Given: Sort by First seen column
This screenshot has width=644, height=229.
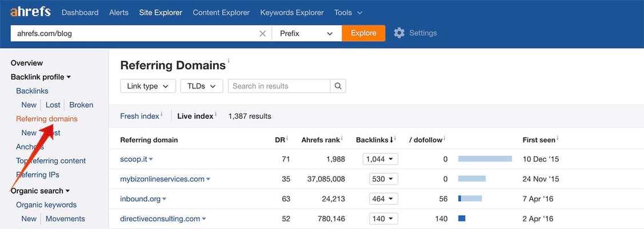Looking at the screenshot, I should coord(539,140).
